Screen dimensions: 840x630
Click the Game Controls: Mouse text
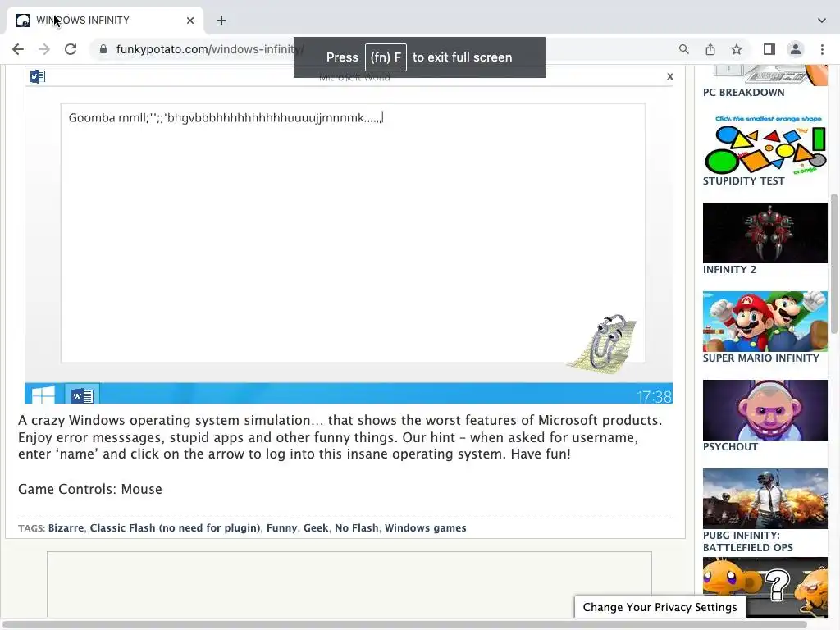click(x=90, y=489)
